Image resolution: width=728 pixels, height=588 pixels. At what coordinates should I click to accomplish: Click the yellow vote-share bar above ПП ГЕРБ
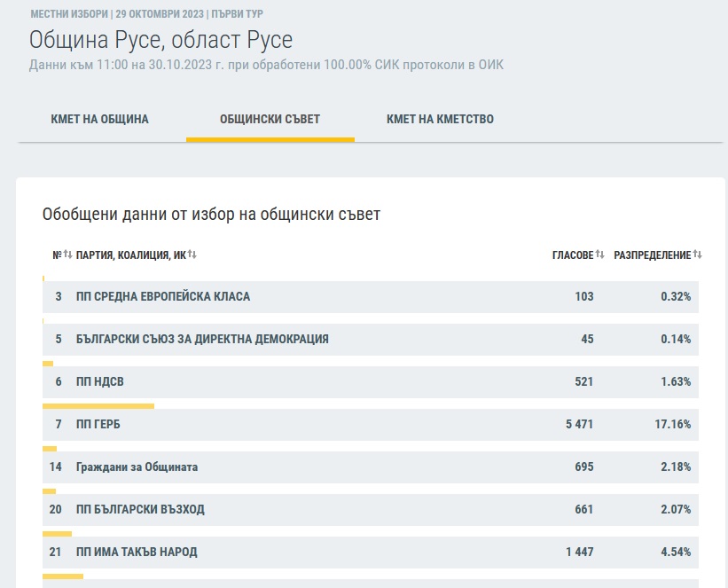click(x=98, y=406)
